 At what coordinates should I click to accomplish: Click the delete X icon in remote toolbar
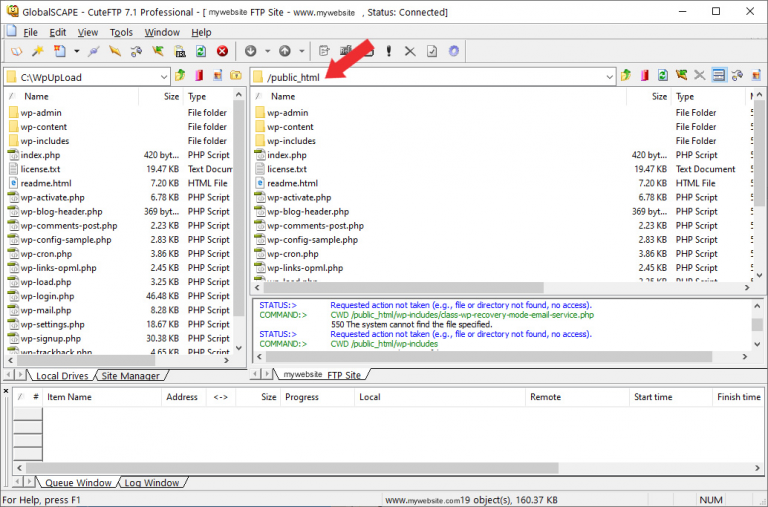pyautogui.click(x=699, y=76)
